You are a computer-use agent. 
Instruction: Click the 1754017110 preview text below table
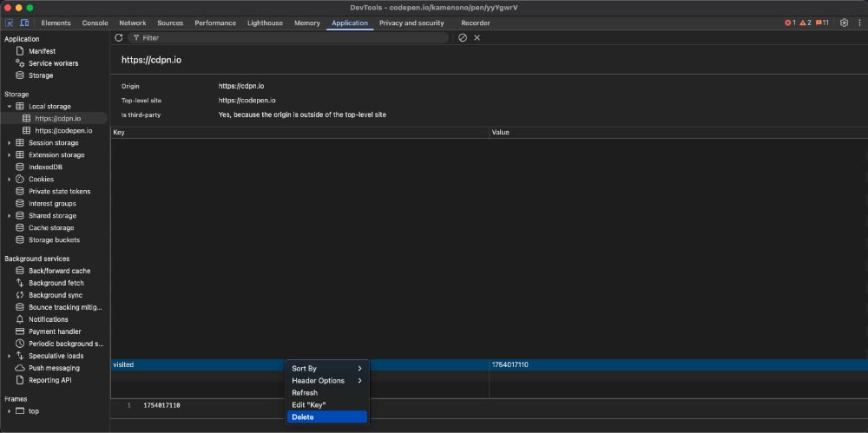(x=161, y=406)
